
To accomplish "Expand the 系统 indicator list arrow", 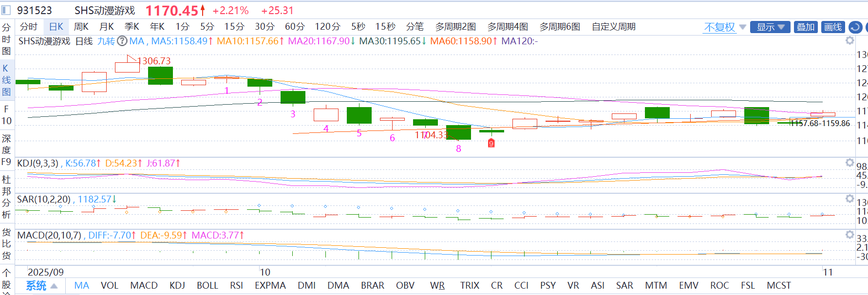I will tap(54, 286).
